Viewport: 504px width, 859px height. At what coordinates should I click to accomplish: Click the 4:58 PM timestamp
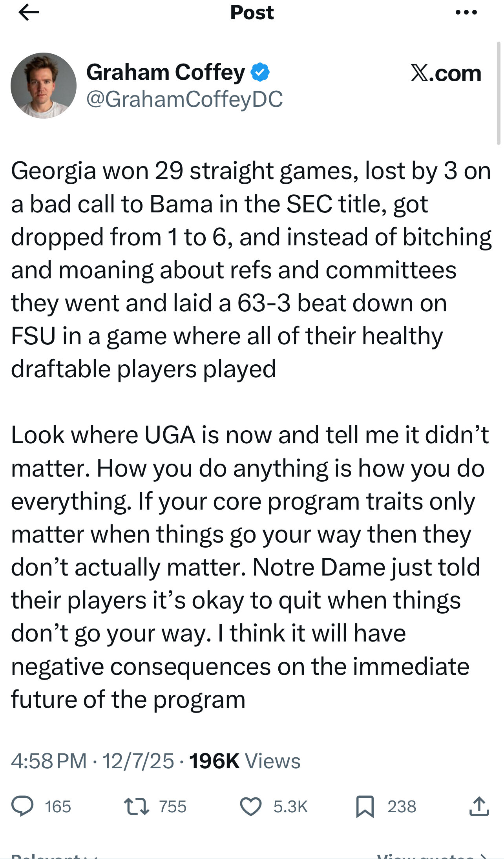pyautogui.click(x=49, y=761)
